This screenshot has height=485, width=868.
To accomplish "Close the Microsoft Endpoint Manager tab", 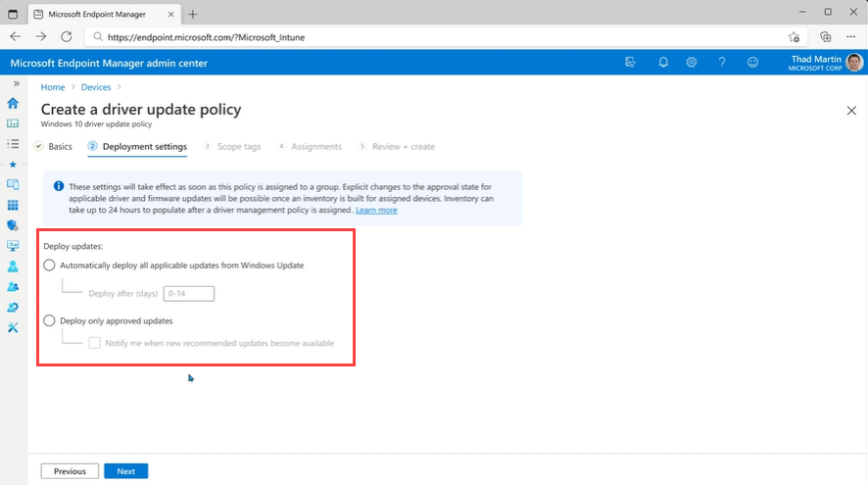I will [x=171, y=15].
